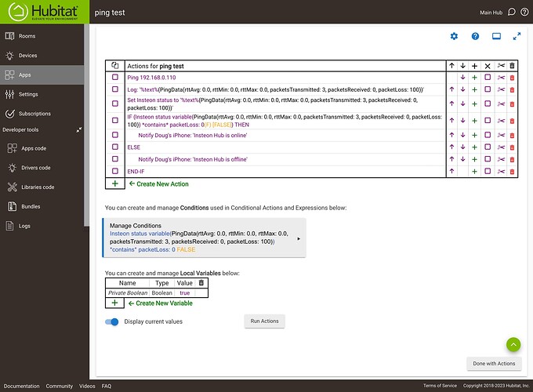
Task: Click the copy icon in the Actions table header
Action: 115,66
